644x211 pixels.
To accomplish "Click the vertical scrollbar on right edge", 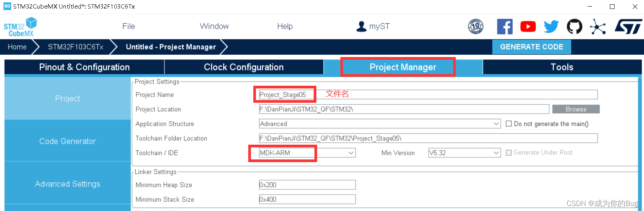I will (x=641, y=144).
